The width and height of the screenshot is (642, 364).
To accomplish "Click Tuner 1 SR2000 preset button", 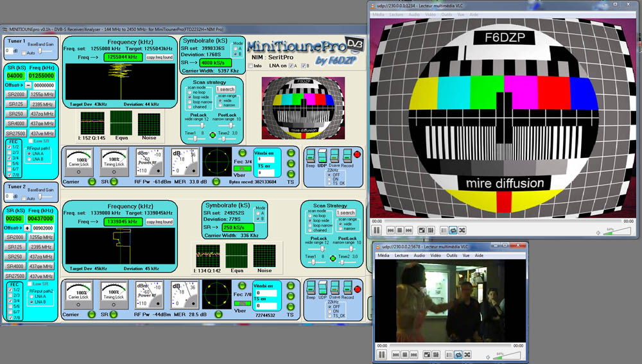I will coord(16,94).
